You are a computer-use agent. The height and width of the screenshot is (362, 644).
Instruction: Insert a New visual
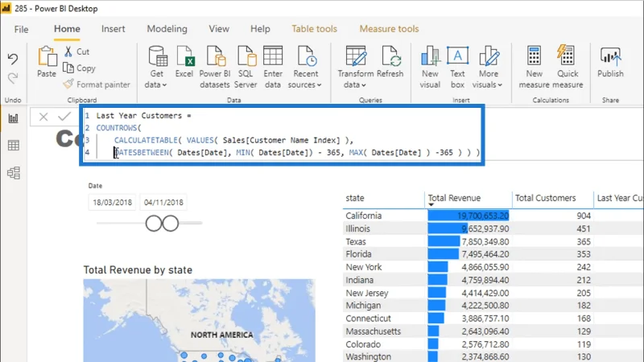(430, 67)
